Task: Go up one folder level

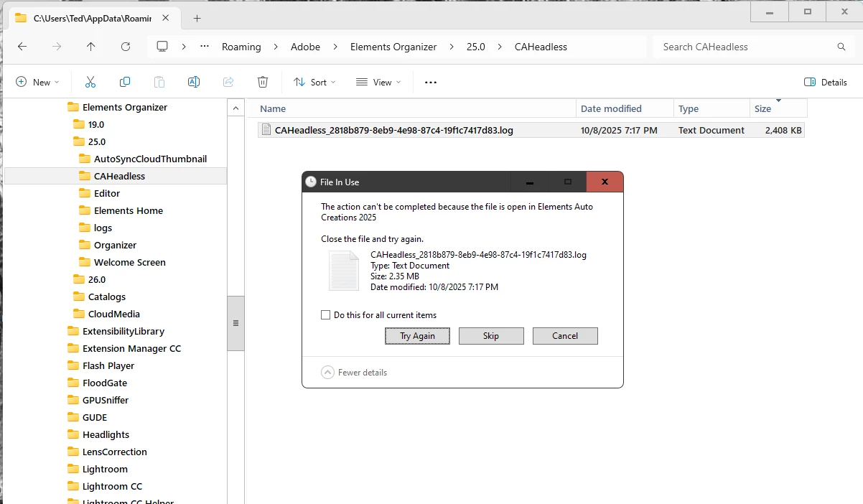Action: [x=90, y=47]
